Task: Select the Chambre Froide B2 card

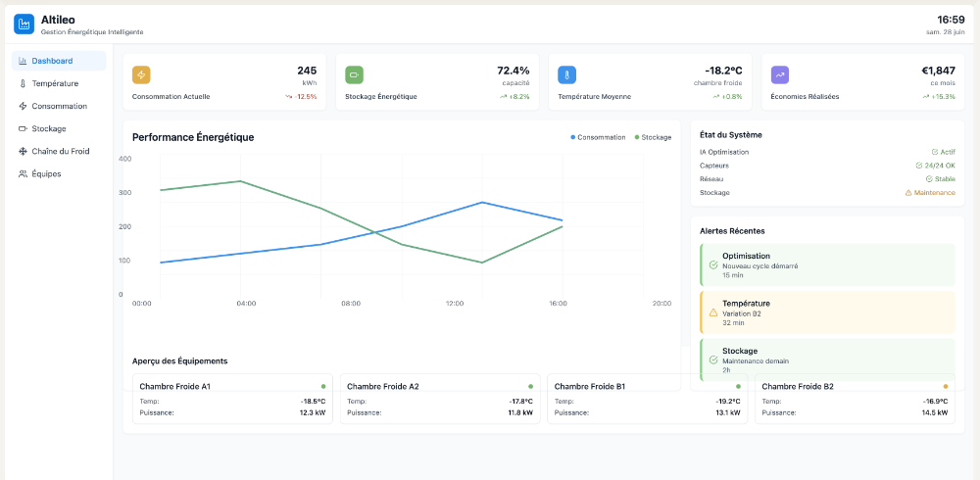Action: (855, 400)
